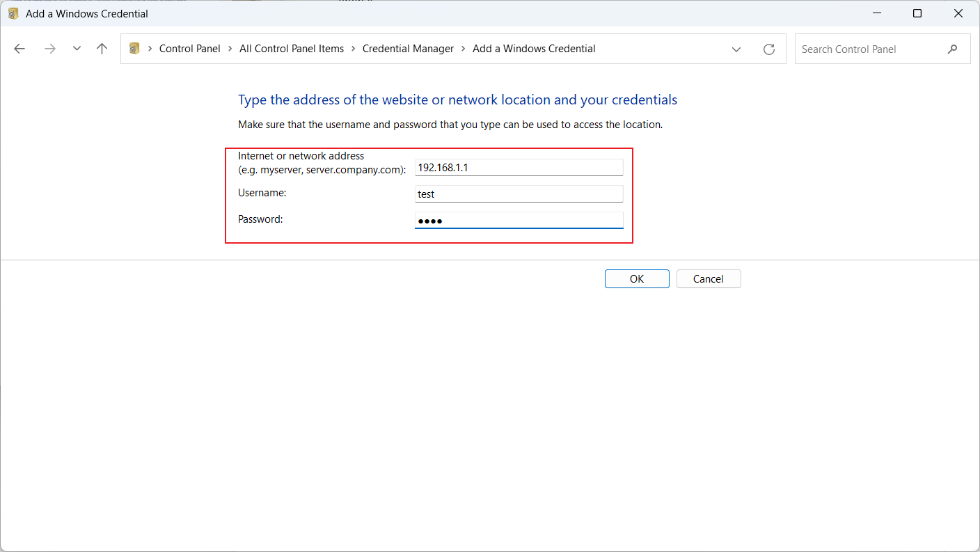The image size is (980, 552).
Task: Click the Up one level arrow
Action: (102, 48)
